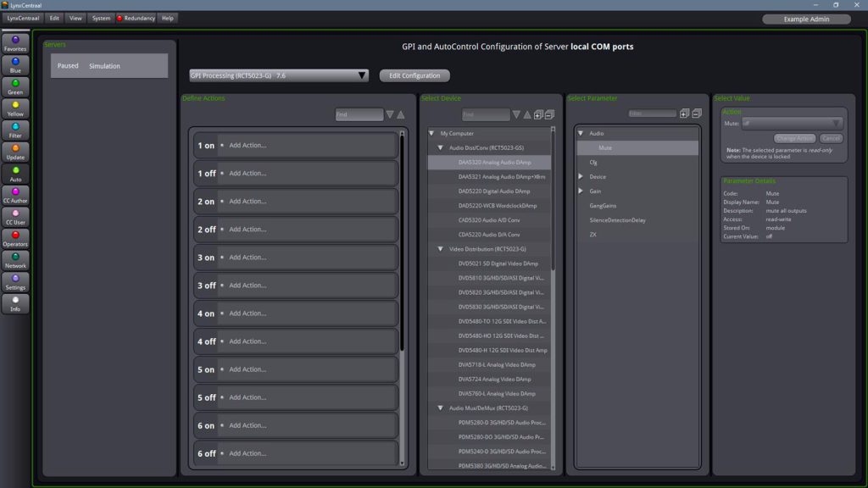Open the Filter sidebar icon
Viewport: 868px width, 488px height.
pyautogui.click(x=15, y=130)
